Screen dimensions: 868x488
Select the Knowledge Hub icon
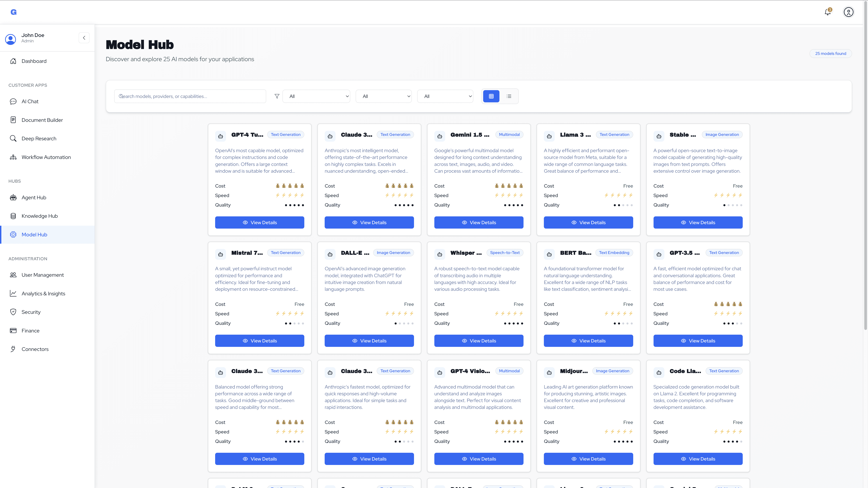pyautogui.click(x=13, y=216)
